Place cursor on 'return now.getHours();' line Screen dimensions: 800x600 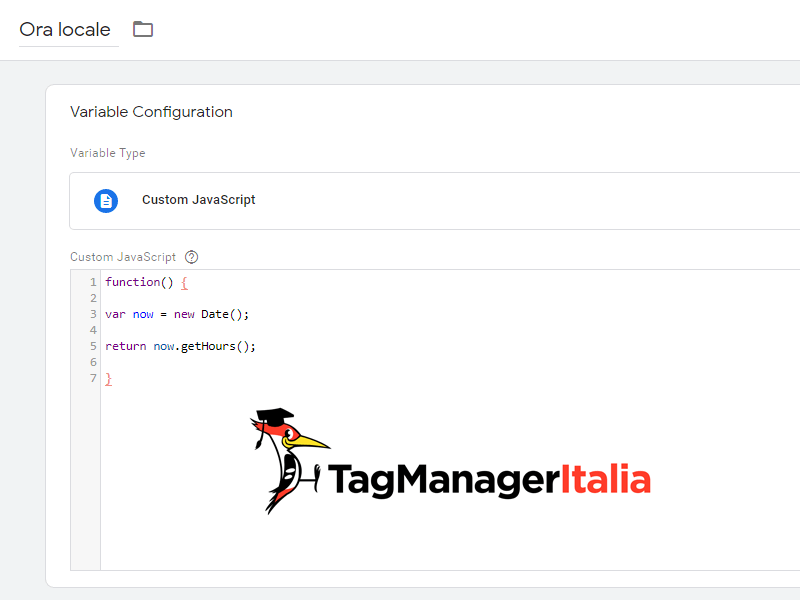[180, 346]
